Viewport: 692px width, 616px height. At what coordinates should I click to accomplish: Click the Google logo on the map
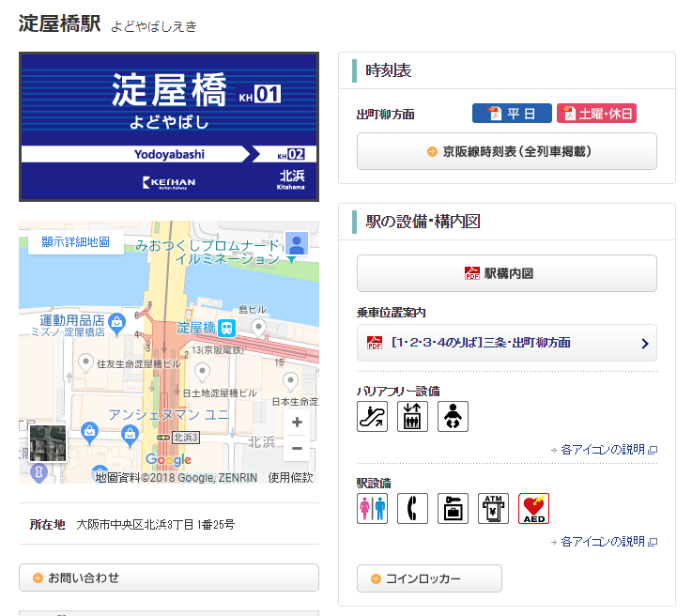tap(169, 460)
